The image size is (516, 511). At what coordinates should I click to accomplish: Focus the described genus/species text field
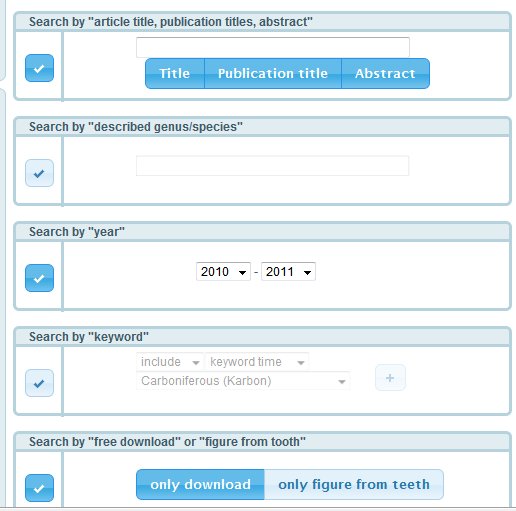pos(273,166)
